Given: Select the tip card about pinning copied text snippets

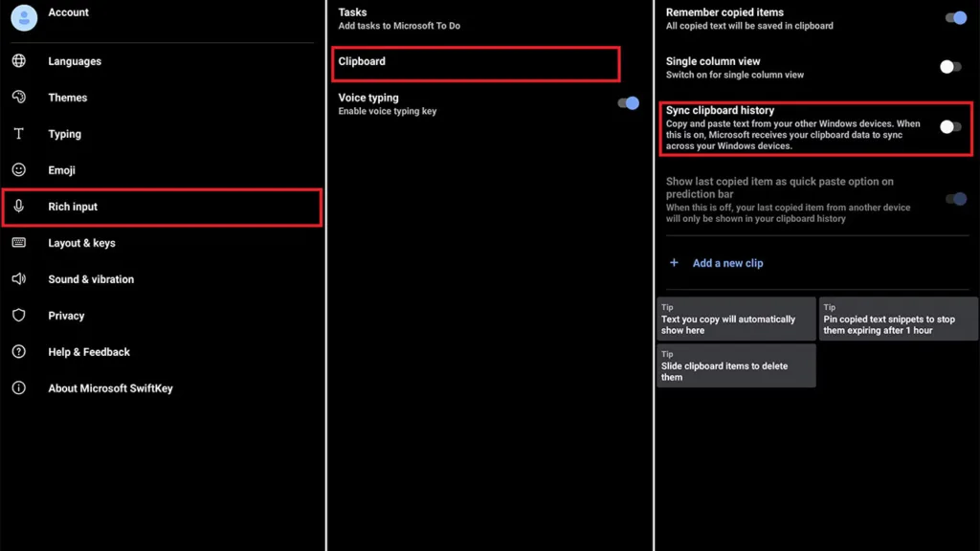Looking at the screenshot, I should click(898, 319).
